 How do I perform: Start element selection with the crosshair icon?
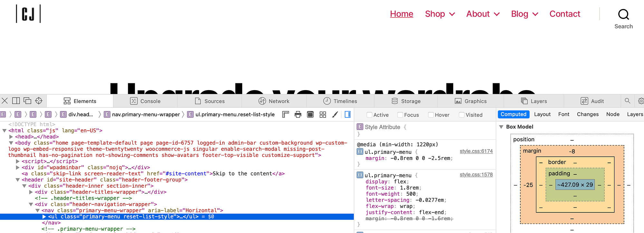(39, 101)
